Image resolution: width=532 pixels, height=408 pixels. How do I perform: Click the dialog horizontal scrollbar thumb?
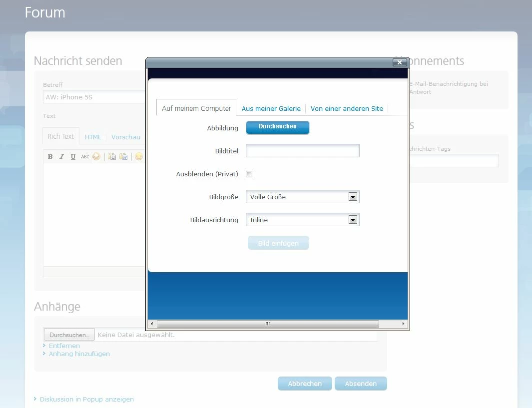[268, 324]
